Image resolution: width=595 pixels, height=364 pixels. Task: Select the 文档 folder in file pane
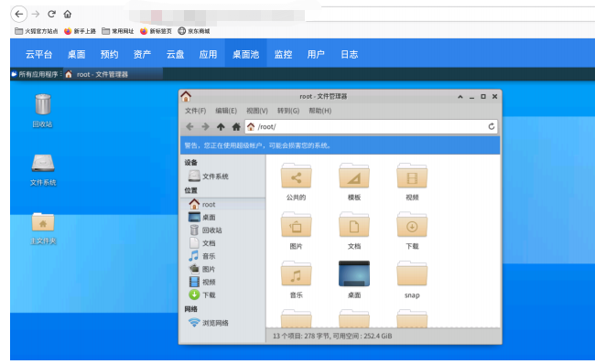click(x=354, y=225)
